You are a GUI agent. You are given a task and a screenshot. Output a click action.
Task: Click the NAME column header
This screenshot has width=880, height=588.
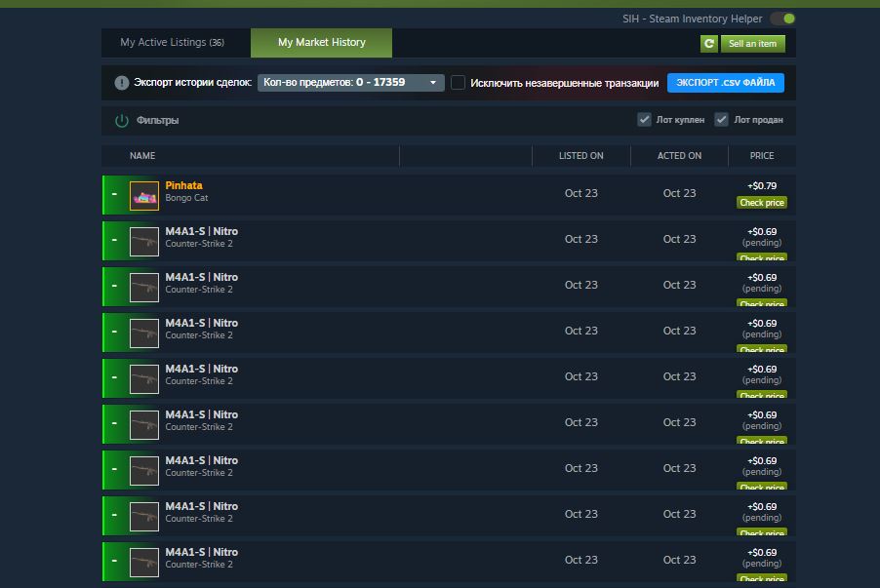[x=142, y=156]
